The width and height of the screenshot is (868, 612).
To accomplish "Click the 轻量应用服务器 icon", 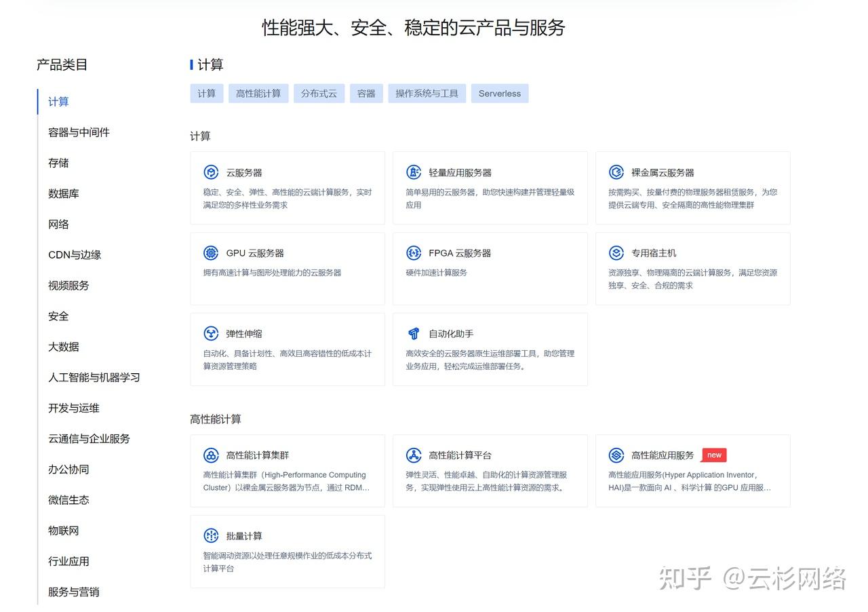I will pyautogui.click(x=414, y=172).
